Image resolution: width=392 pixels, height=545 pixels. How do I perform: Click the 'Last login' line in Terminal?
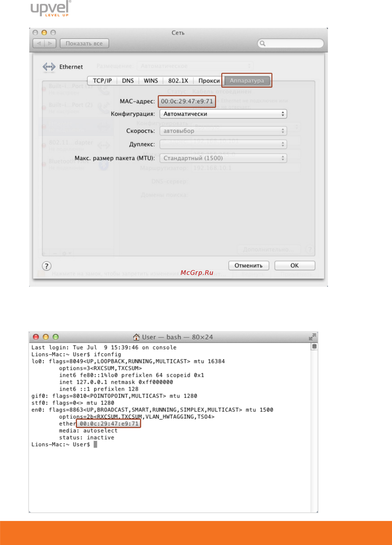104,347
